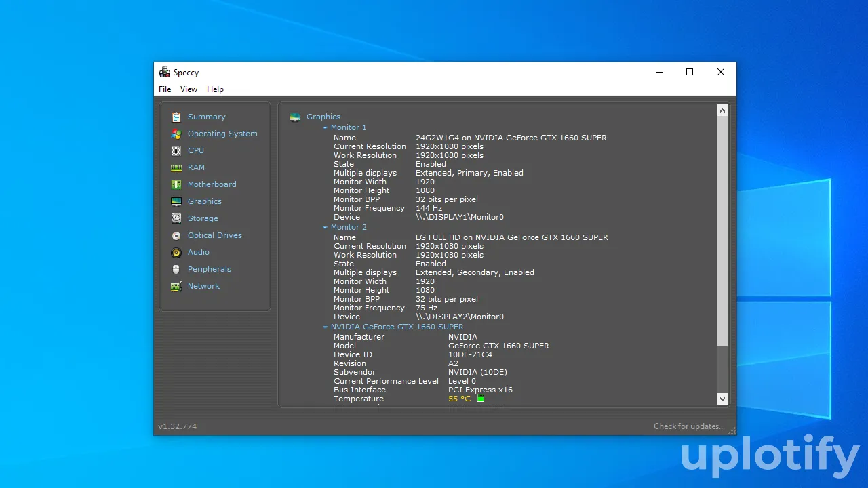Open the RAM module icon
Screen dimensions: 868x488
pos(176,167)
